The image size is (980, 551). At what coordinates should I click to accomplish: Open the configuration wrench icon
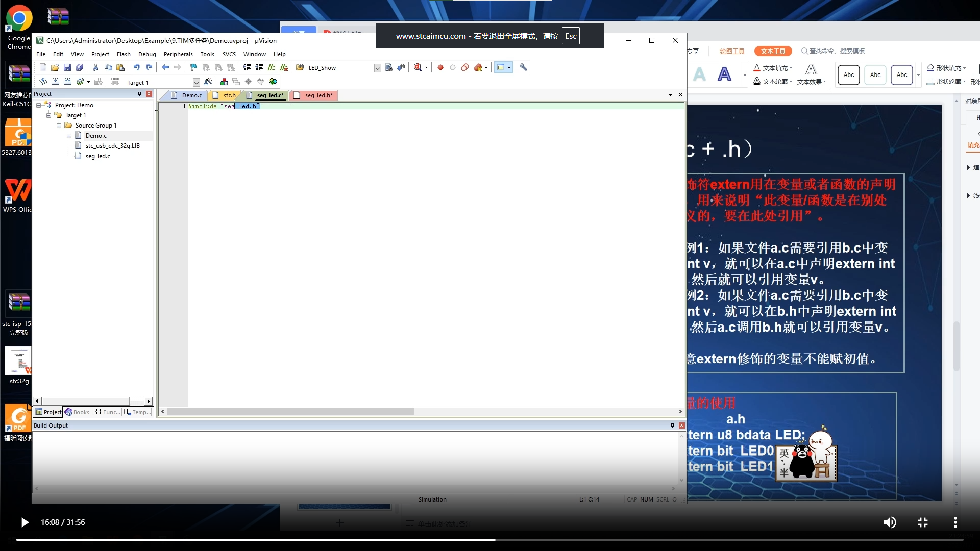click(x=523, y=67)
